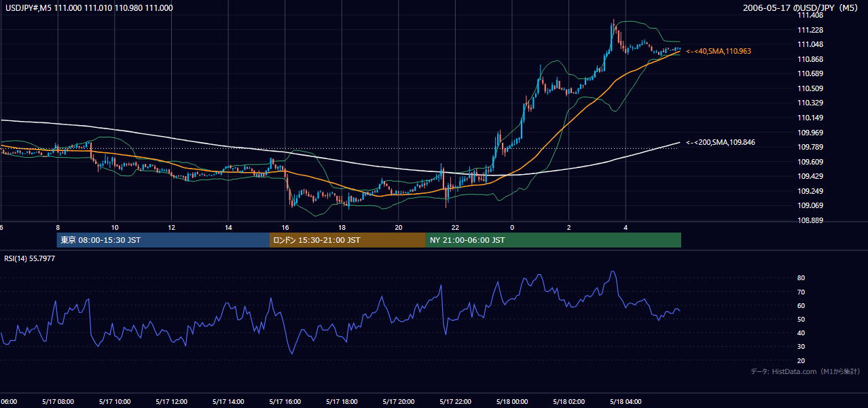Click hour 16 on price chart time axis
Image resolution: width=868 pixels, height=408 pixels.
tap(285, 227)
